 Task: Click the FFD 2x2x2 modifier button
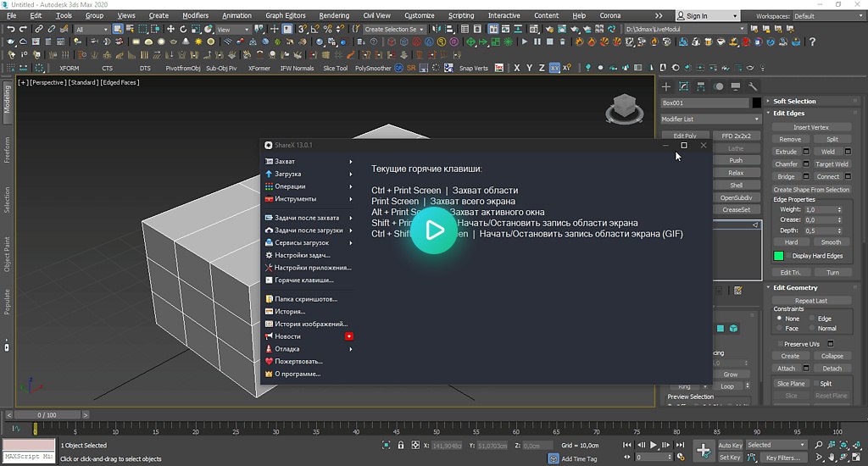(736, 136)
